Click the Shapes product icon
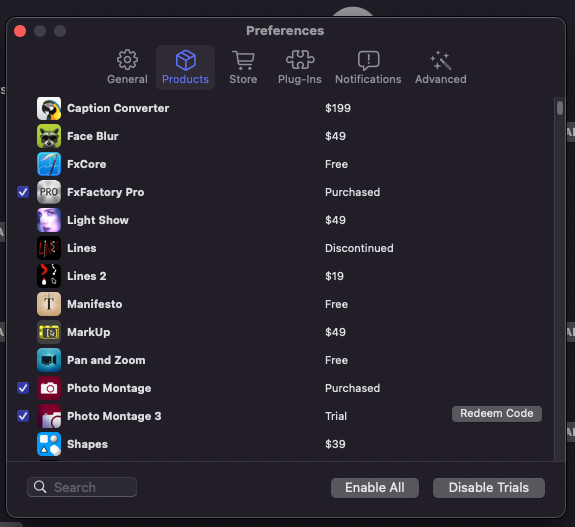575x527 pixels. 49,444
